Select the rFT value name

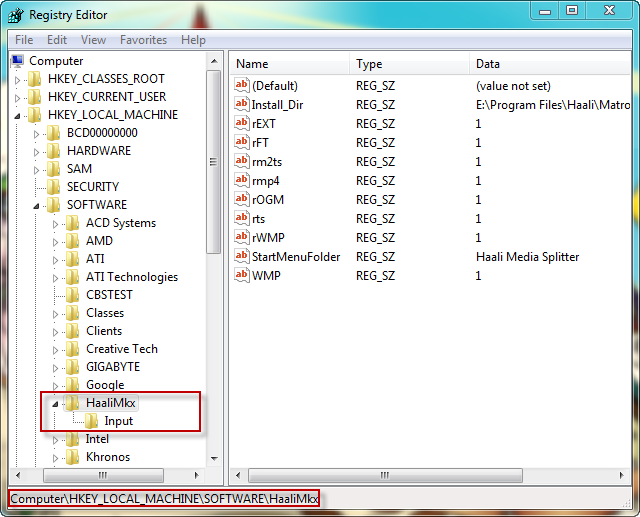click(x=260, y=143)
